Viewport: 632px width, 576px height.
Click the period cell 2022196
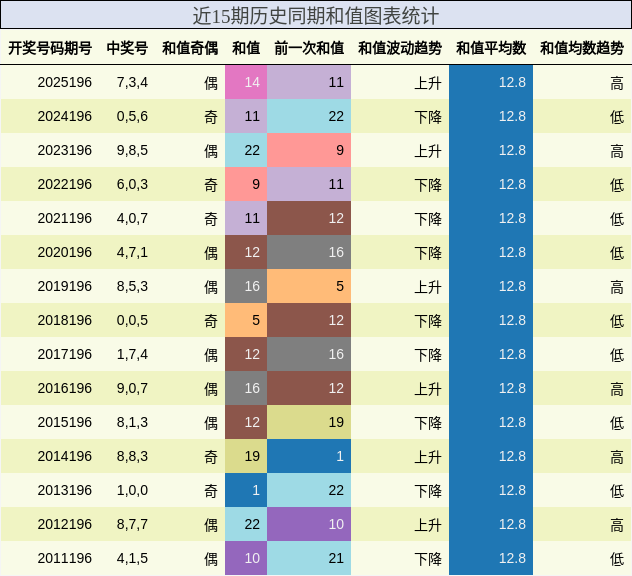pos(65,184)
